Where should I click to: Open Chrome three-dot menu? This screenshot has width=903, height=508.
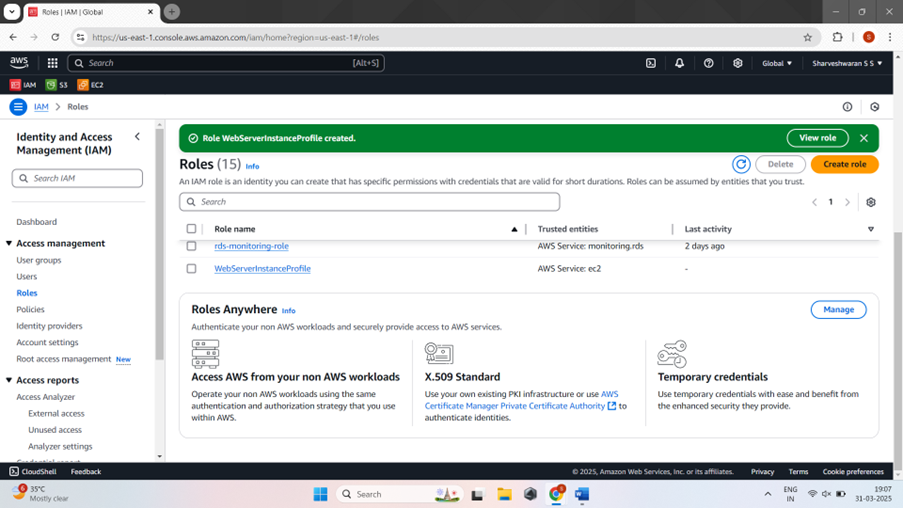pos(890,37)
